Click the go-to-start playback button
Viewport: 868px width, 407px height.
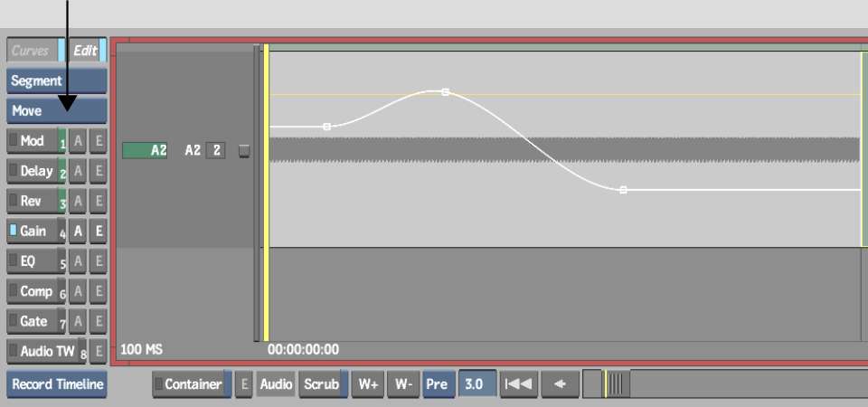519,384
